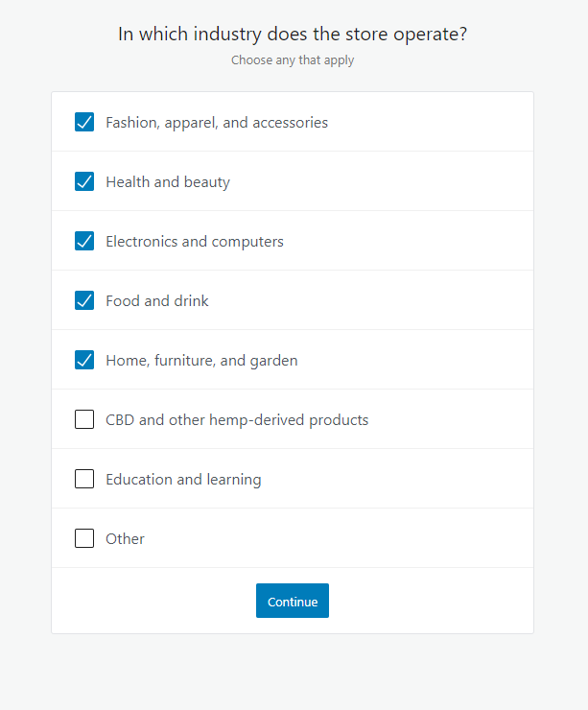Check the CBD and other hemp-derived products box

[x=84, y=420]
